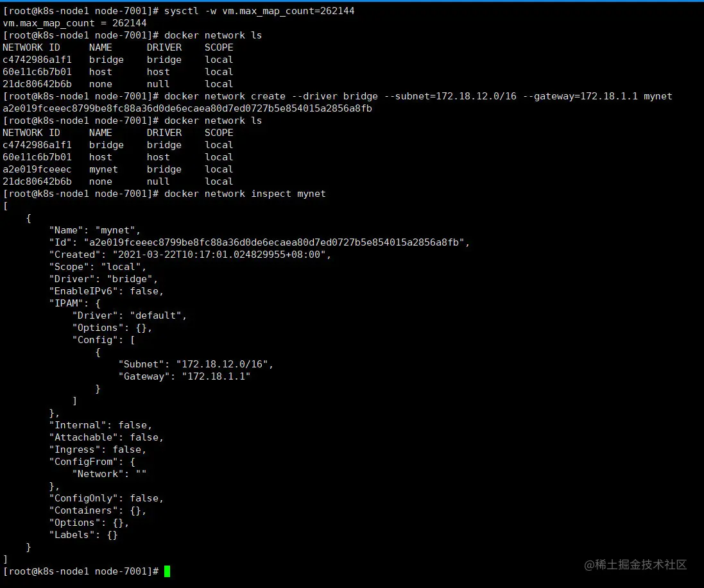Click "Driver": "default" line

point(129,315)
